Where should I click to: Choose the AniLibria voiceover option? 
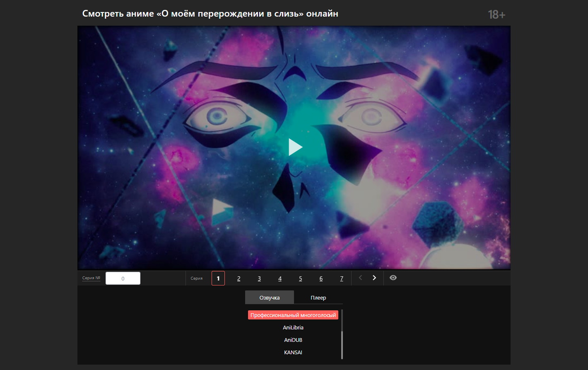tap(293, 327)
